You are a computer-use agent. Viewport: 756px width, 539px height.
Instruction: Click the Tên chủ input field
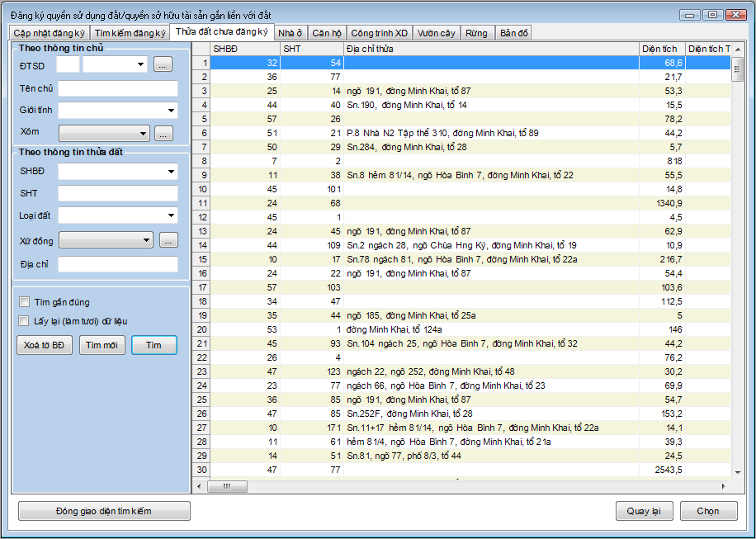pos(118,88)
